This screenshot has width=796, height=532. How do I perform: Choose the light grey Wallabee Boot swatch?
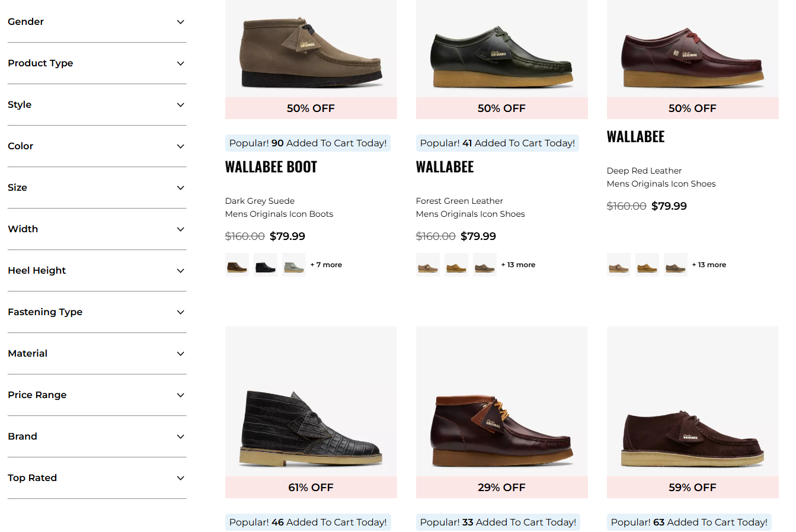point(294,265)
